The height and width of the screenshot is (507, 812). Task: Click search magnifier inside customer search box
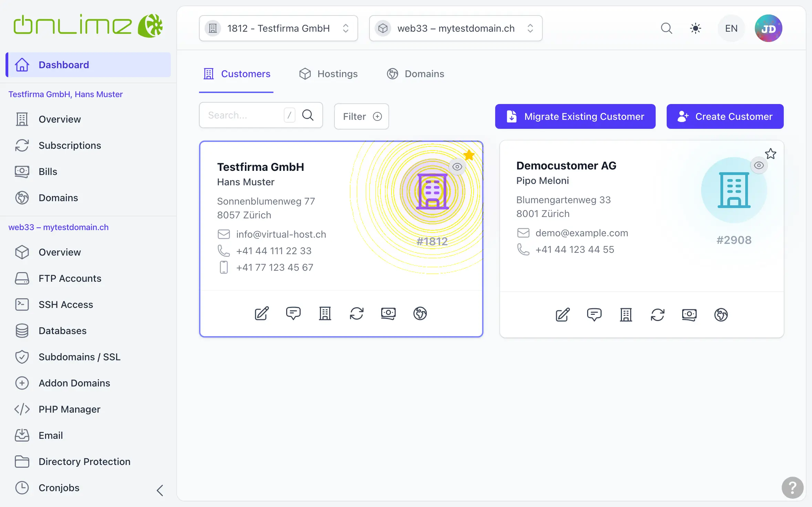tap(308, 115)
